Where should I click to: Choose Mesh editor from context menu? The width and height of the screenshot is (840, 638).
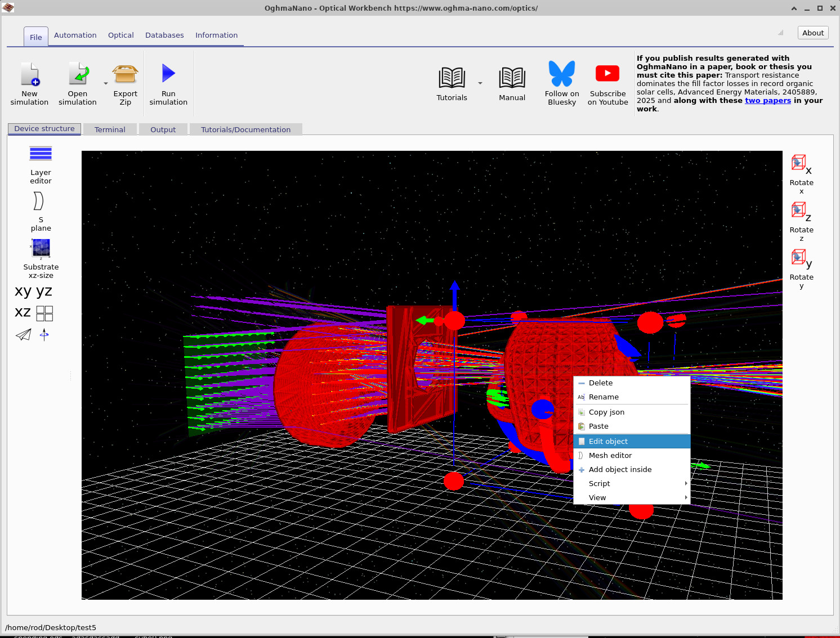tap(610, 455)
